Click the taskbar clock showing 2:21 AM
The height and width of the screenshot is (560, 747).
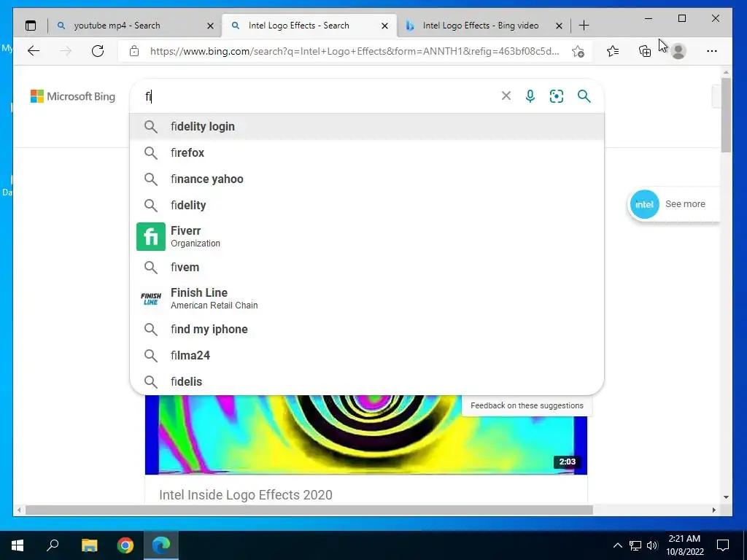coord(684,545)
